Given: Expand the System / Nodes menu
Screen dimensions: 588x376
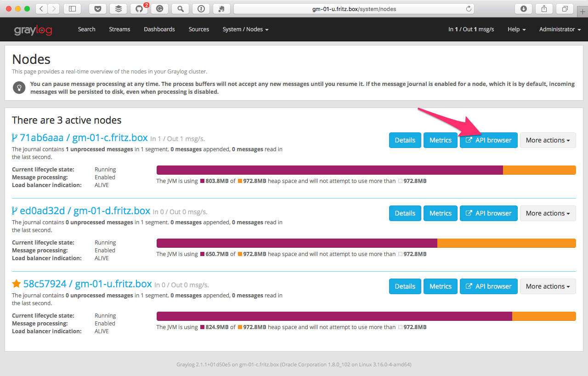Looking at the screenshot, I should click(x=245, y=29).
